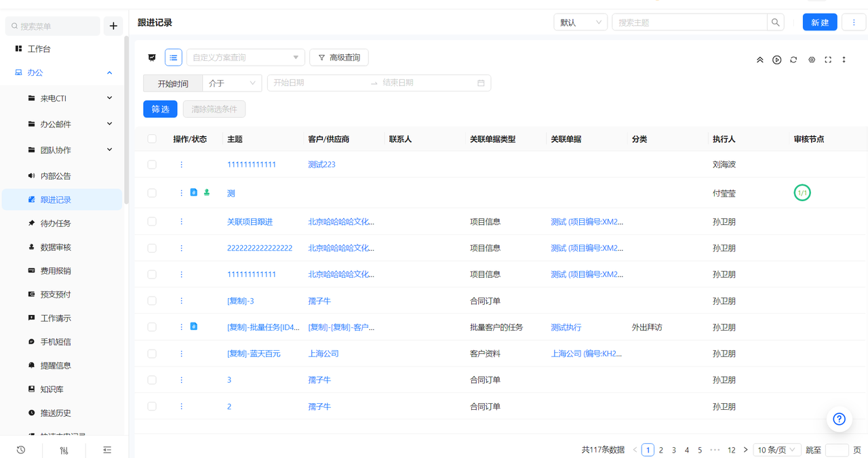Click the play circle icon in the toolbar
Screen dimensions: 868x458
[x=776, y=60]
